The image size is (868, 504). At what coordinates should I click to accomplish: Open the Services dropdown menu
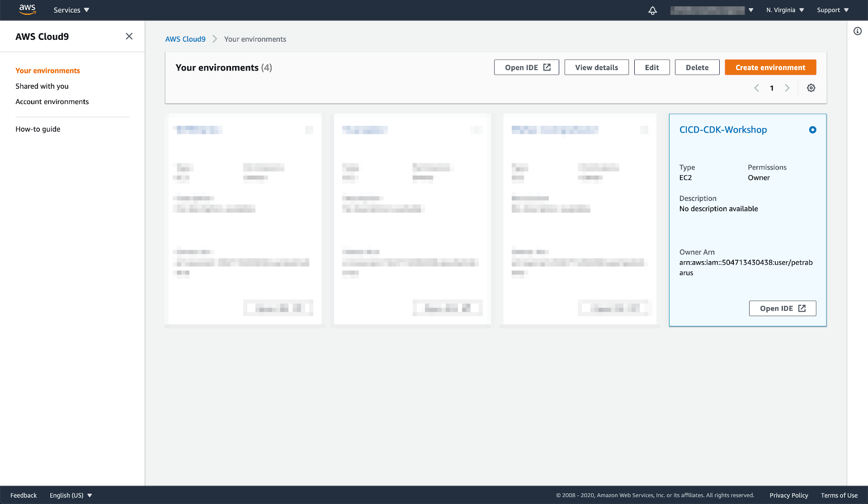click(x=71, y=10)
